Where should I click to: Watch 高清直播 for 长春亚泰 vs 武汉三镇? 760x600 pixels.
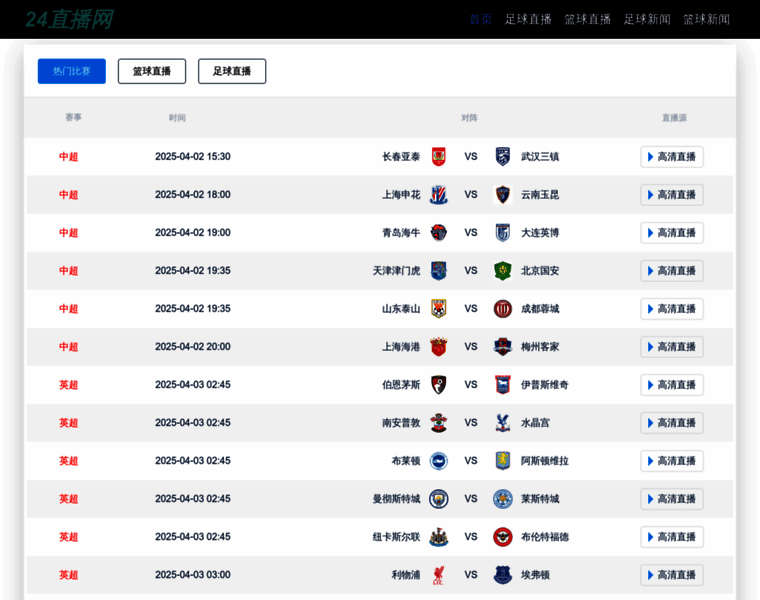672,157
